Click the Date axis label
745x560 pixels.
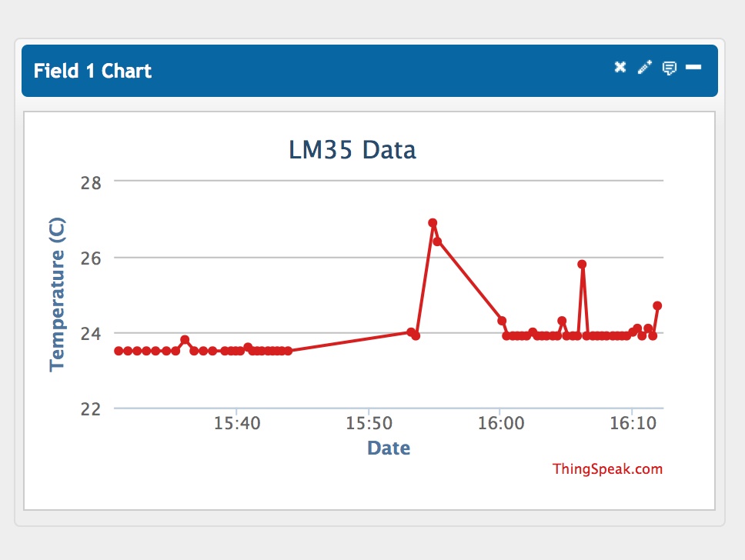[x=389, y=448]
